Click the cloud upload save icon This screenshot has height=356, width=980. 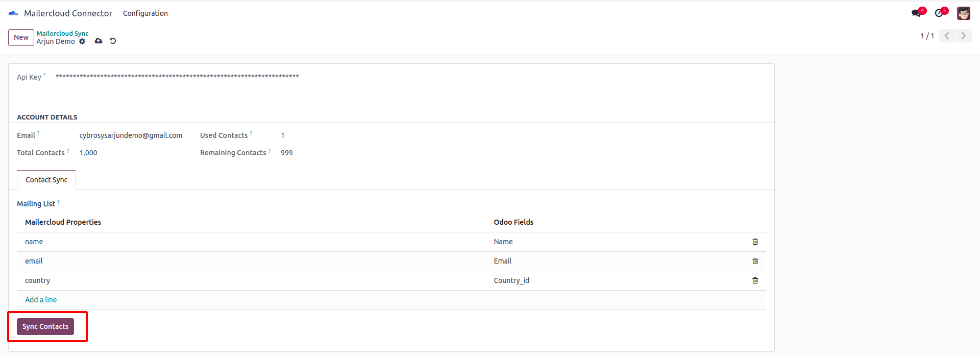pyautogui.click(x=99, y=41)
